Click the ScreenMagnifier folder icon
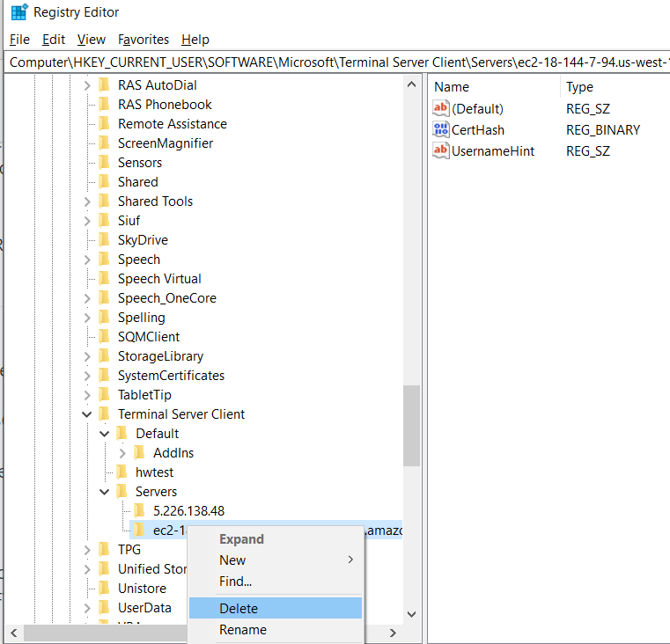Image resolution: width=670 pixels, height=644 pixels. point(104,143)
